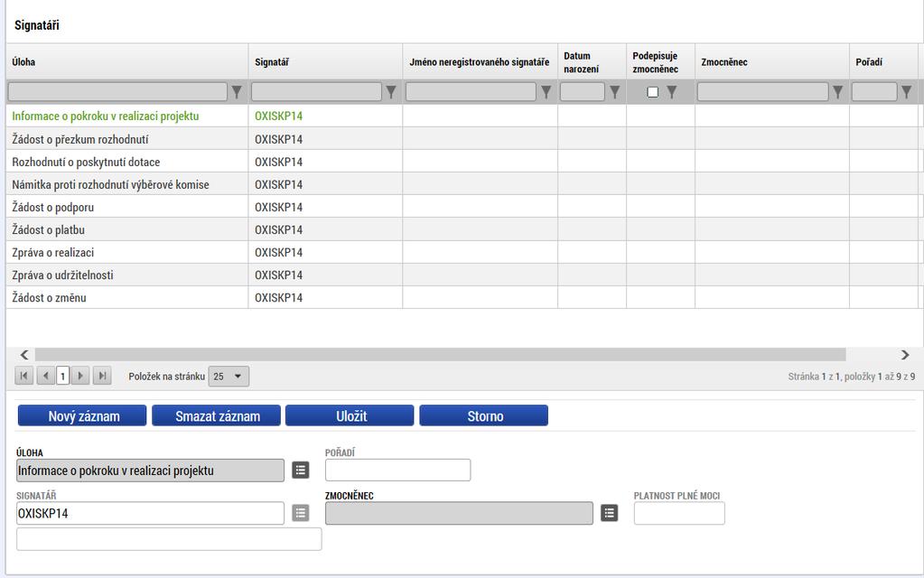The height and width of the screenshot is (578, 924).
Task: Open filter options for Pořadí column
Action: (906, 92)
